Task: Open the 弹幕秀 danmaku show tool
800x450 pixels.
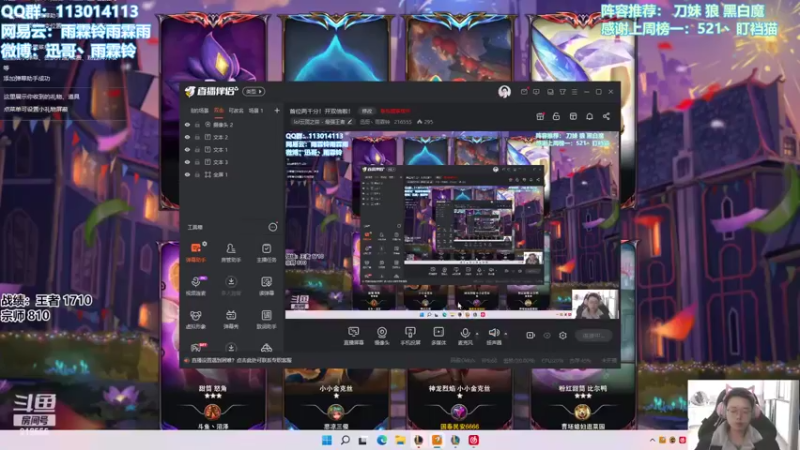Action: pos(231,319)
